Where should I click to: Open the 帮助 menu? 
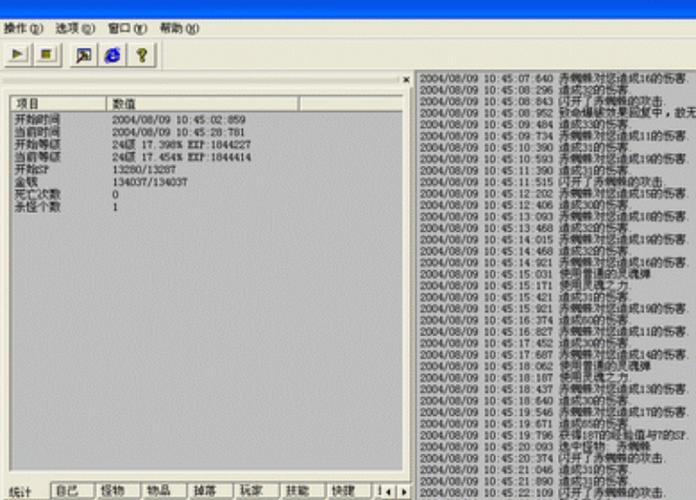tap(179, 28)
